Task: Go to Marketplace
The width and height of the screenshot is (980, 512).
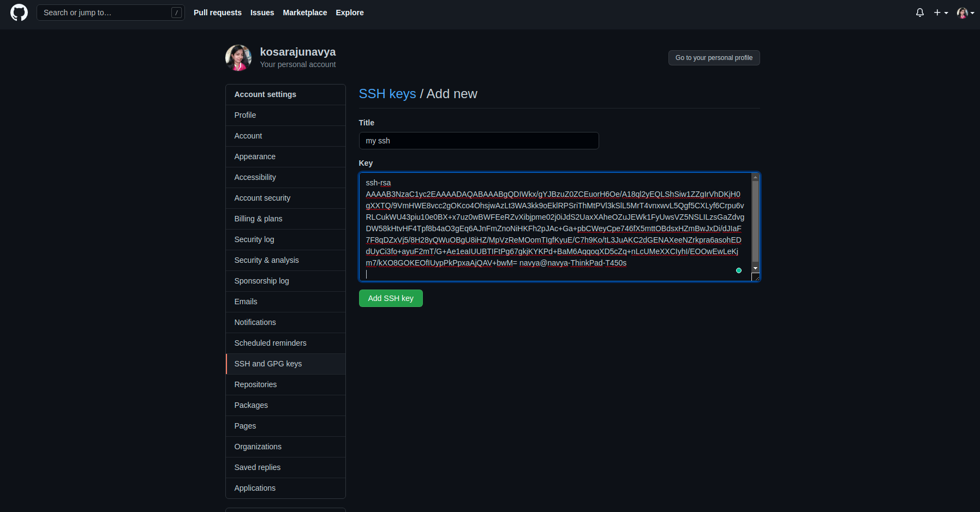Action: [305, 13]
